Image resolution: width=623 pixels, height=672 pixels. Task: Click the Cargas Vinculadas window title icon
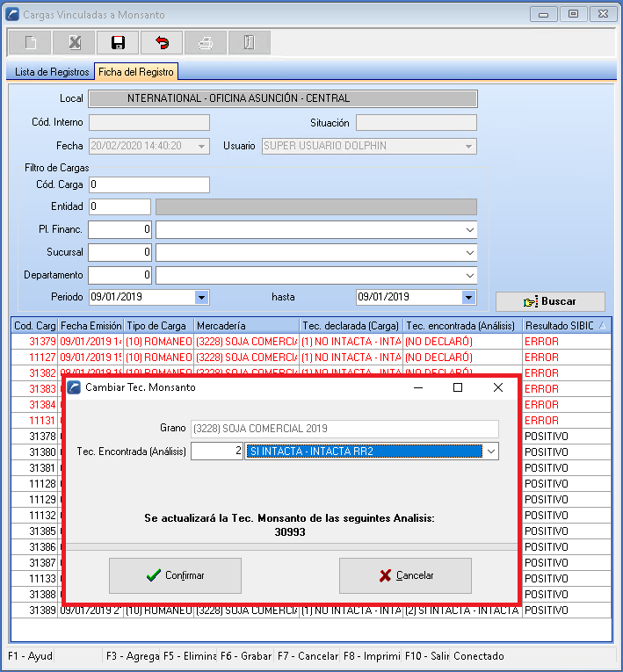[12, 15]
